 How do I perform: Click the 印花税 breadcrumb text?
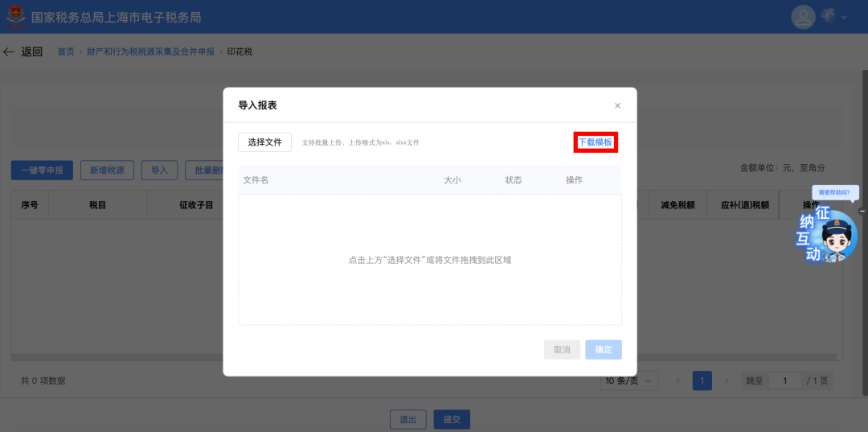tap(240, 52)
